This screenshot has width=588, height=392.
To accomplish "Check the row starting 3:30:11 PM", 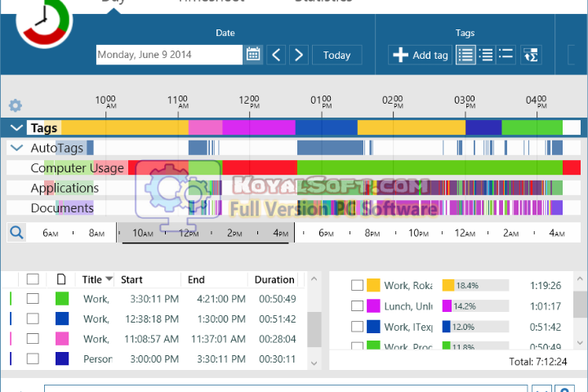I will 33,299.
